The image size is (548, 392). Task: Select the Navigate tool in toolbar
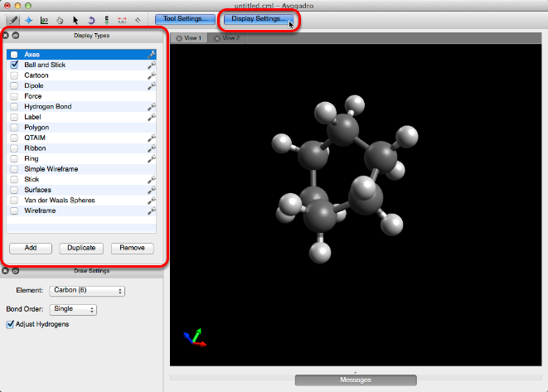pyautogui.click(x=29, y=18)
